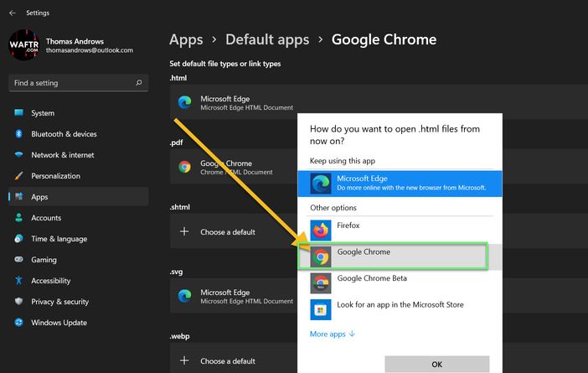Image resolution: width=588 pixels, height=373 pixels.
Task: Click the Chrome Beta icon
Action: pos(321,283)
